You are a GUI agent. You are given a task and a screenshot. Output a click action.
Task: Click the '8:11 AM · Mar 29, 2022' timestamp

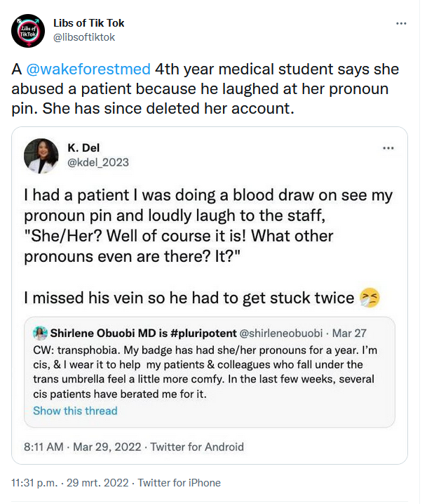[x=83, y=446]
